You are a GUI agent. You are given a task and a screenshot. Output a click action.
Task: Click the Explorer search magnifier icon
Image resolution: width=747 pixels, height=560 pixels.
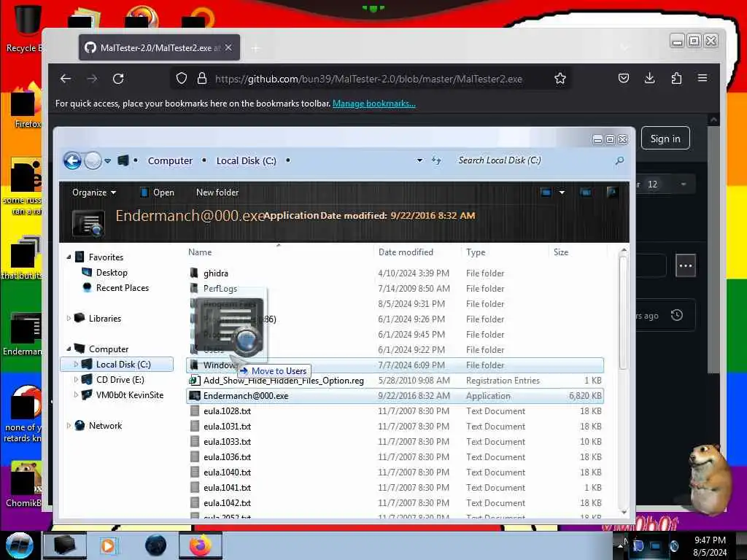pos(619,161)
